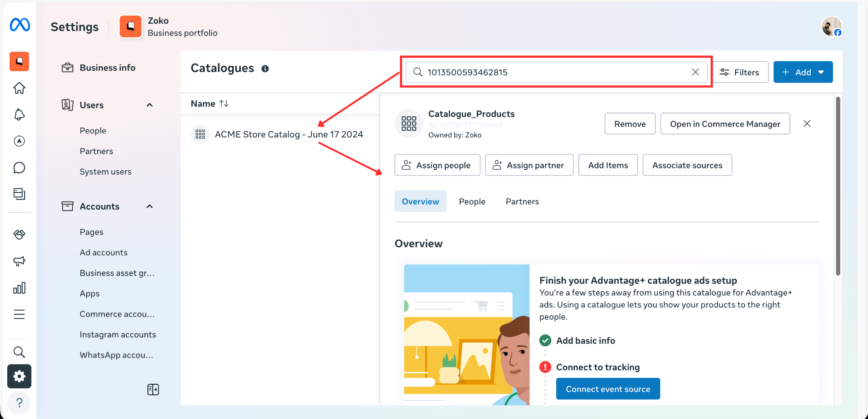868x419 pixels.
Task: Open notifications bell icon
Action: coord(19,114)
